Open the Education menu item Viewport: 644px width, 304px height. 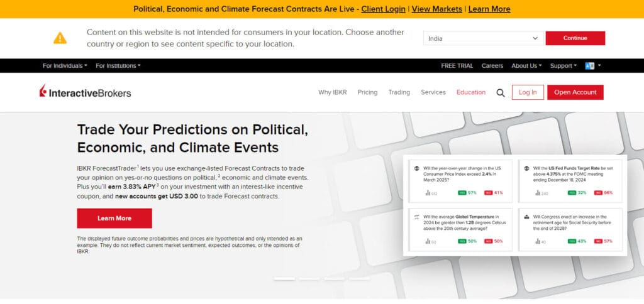point(470,92)
